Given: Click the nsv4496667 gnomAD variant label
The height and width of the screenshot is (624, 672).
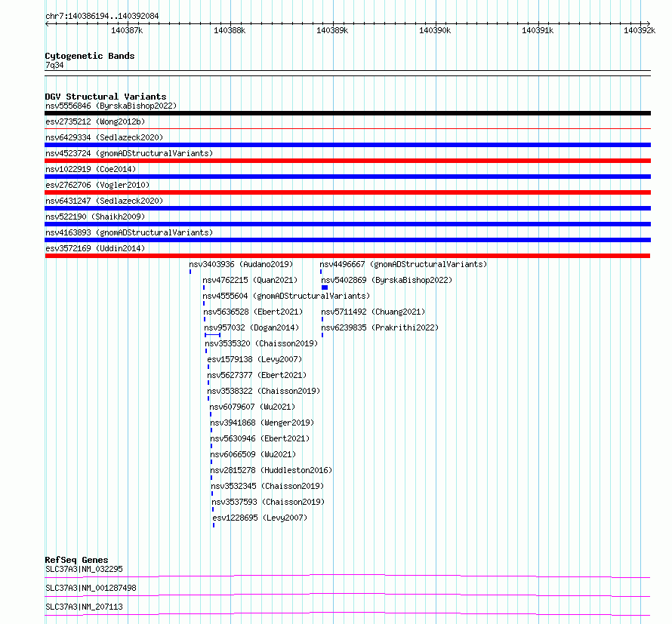Looking at the screenshot, I should [x=403, y=264].
